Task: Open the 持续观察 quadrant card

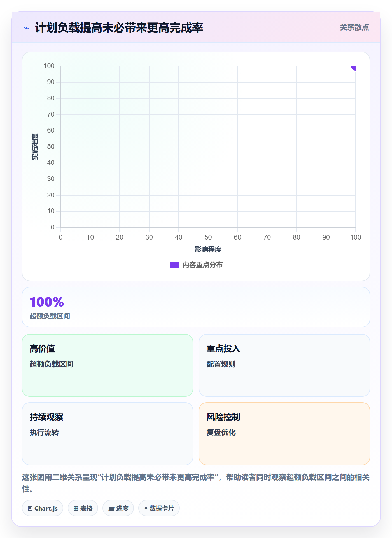Action: pyautogui.click(x=108, y=433)
